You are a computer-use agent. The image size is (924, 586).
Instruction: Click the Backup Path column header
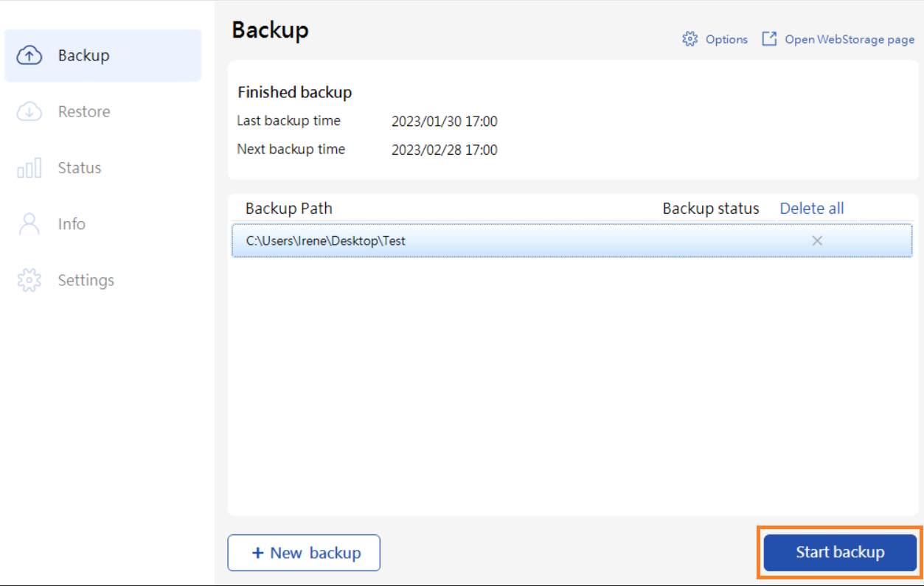[289, 209]
